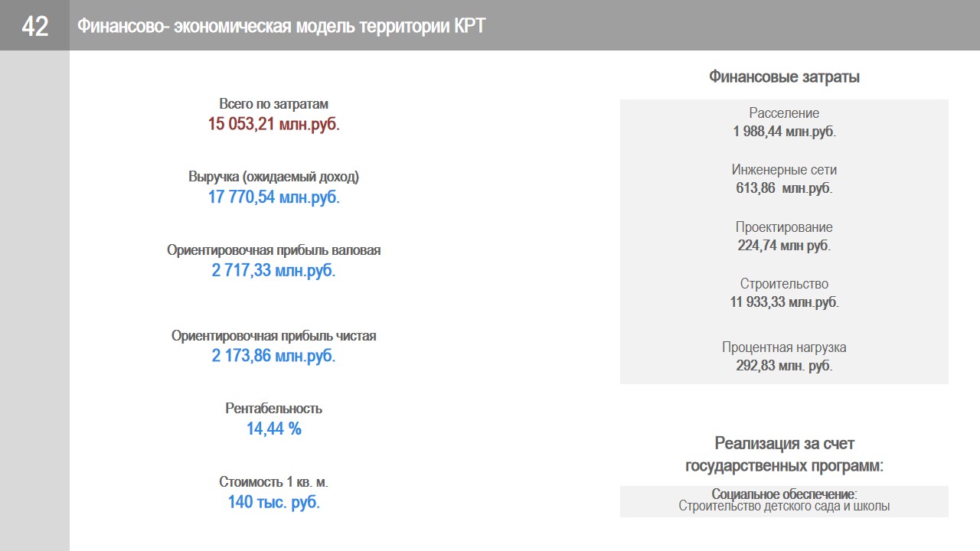Click the total cost value 15 053,21 млн.руб.

(273, 124)
